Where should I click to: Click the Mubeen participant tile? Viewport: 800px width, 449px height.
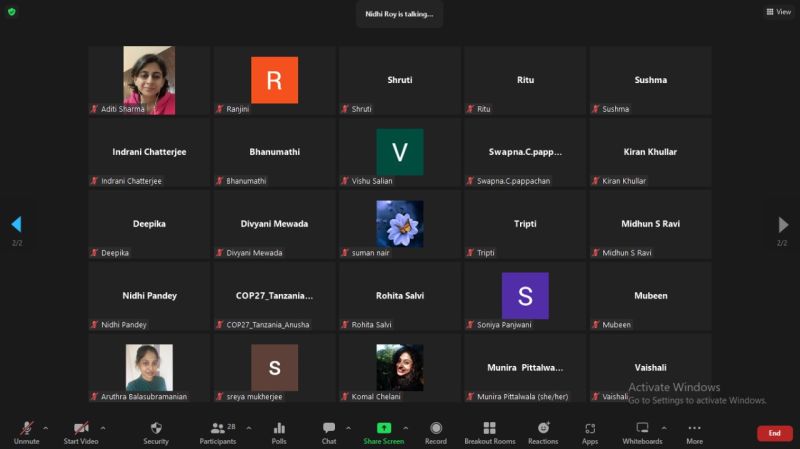click(x=651, y=296)
